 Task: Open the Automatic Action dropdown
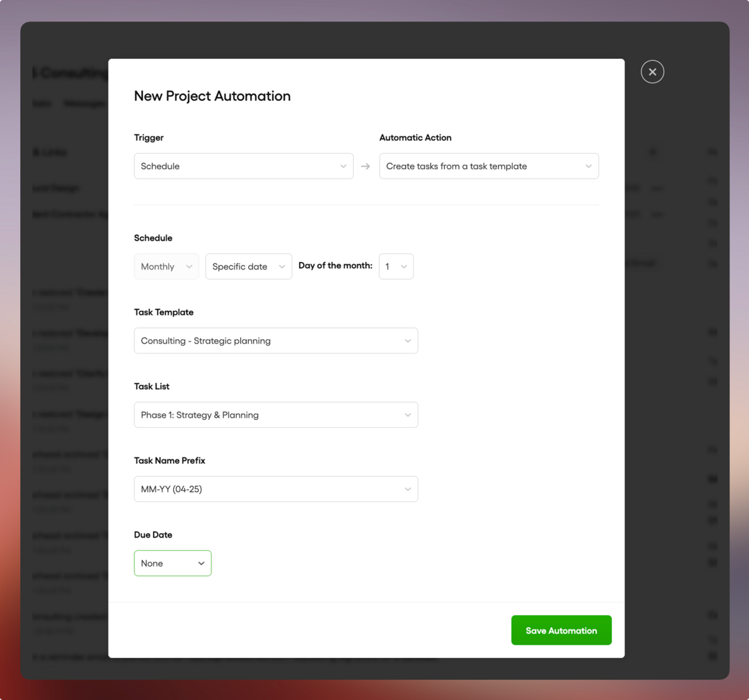(x=489, y=166)
